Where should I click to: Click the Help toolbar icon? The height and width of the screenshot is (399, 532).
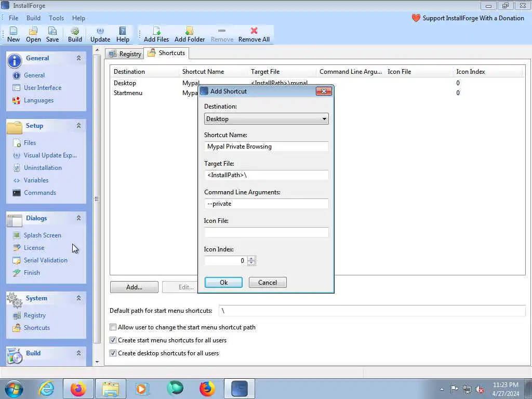click(x=123, y=35)
